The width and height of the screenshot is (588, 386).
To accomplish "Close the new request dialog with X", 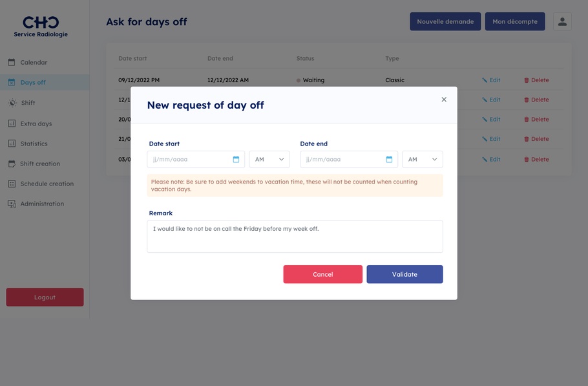I will click(x=444, y=100).
